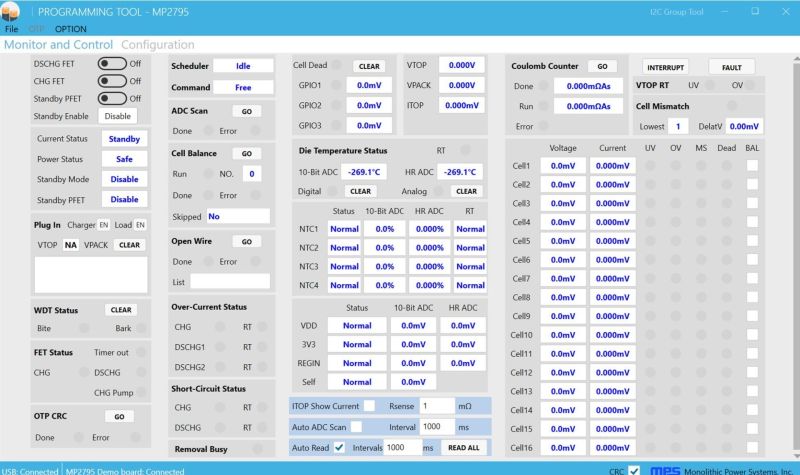800x475 pixels.
Task: Click the Plug In message text box
Action: [x=91, y=275]
